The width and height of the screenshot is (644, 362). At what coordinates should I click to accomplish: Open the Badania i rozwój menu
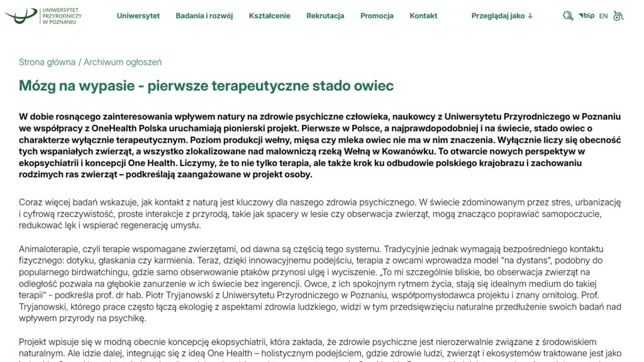(204, 16)
